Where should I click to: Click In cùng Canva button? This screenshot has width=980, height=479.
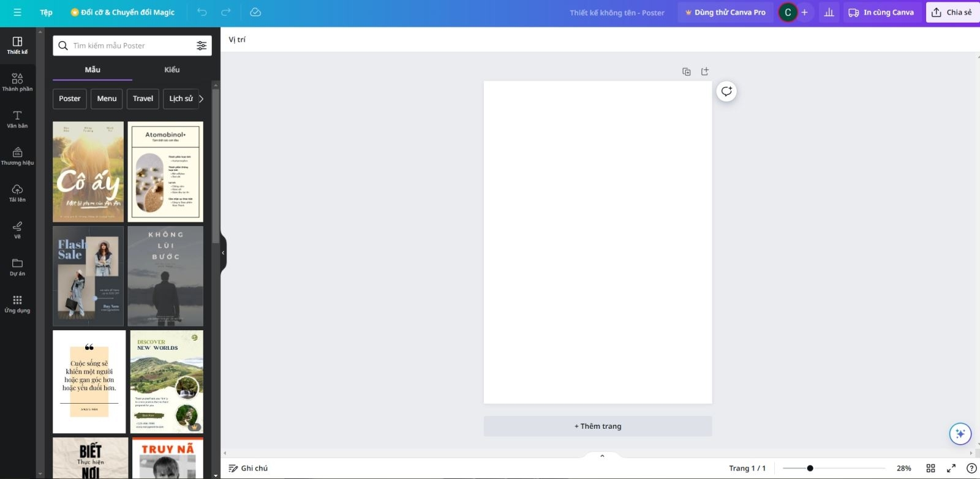click(881, 12)
